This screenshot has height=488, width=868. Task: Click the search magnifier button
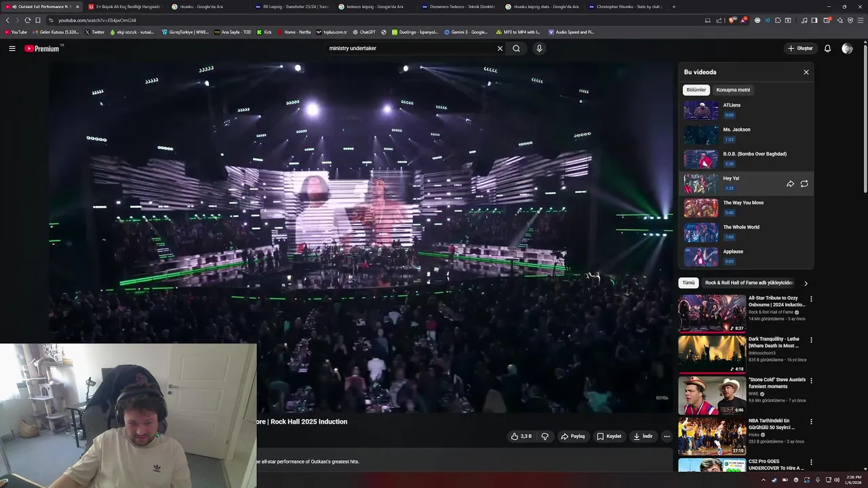pyautogui.click(x=516, y=49)
